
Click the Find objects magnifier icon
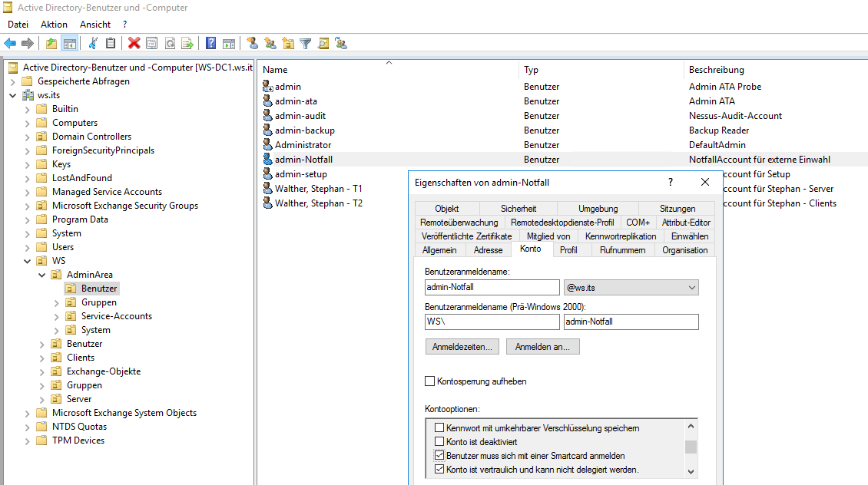[323, 43]
